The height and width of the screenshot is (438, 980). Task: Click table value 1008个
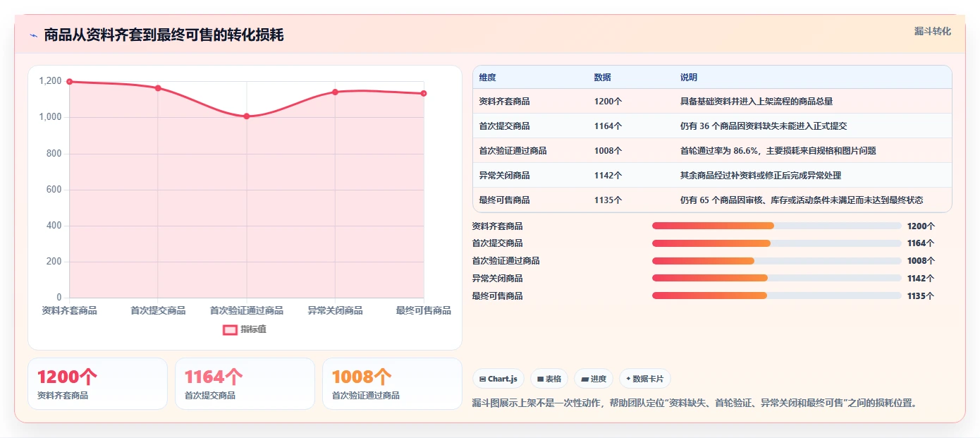coord(608,151)
